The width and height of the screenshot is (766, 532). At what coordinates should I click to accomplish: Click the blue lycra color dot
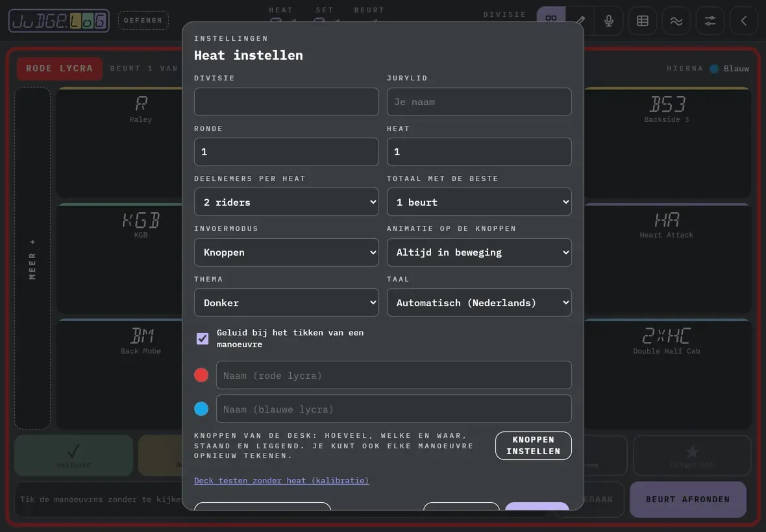[x=201, y=409]
